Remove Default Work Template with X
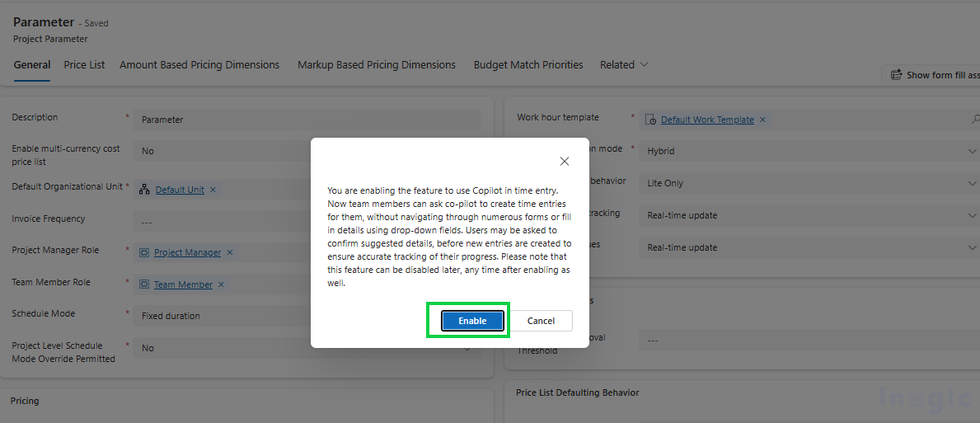This screenshot has height=423, width=980. coord(762,120)
